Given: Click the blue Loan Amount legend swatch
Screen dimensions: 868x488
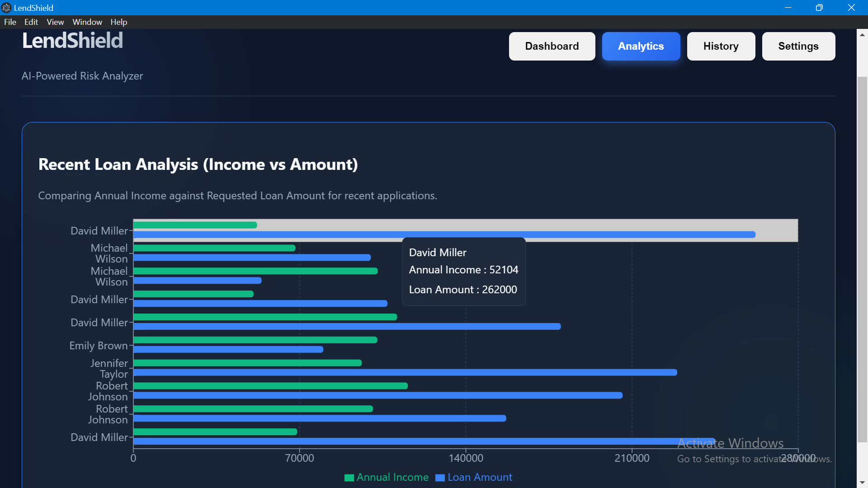Looking at the screenshot, I should pos(440,478).
